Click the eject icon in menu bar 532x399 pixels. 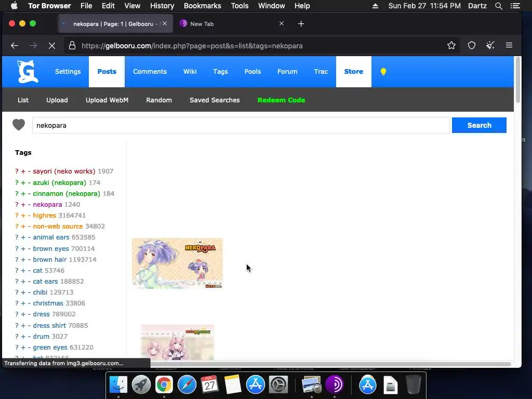(375, 6)
